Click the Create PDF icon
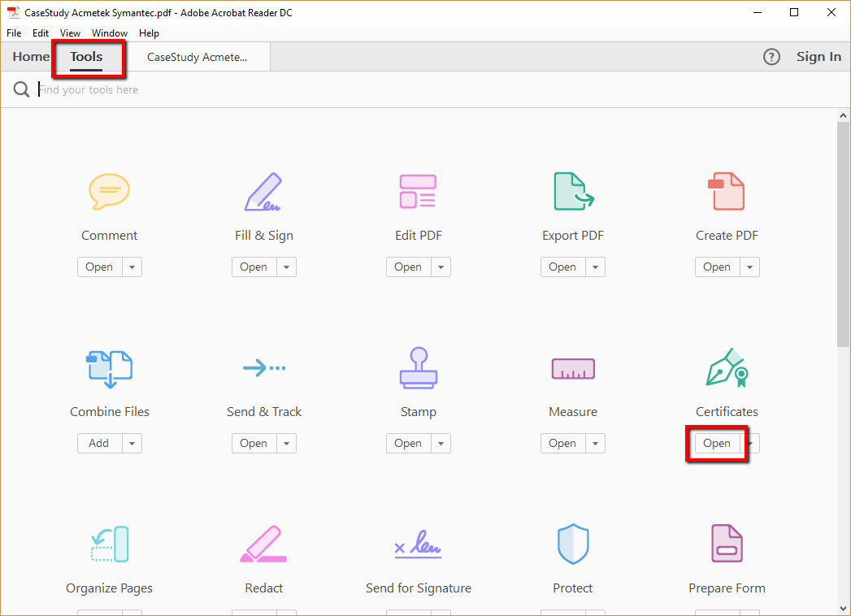 click(727, 192)
